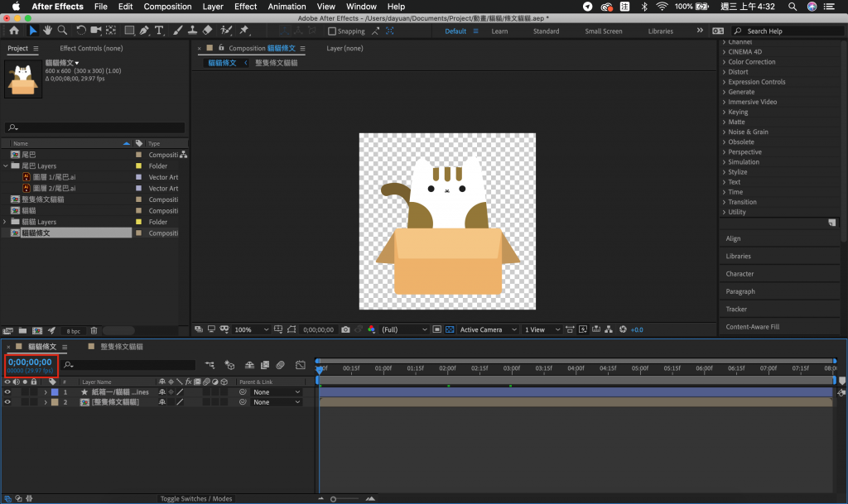The height and width of the screenshot is (504, 848).
Task: Select the Clone Stamp tool
Action: coord(192,31)
